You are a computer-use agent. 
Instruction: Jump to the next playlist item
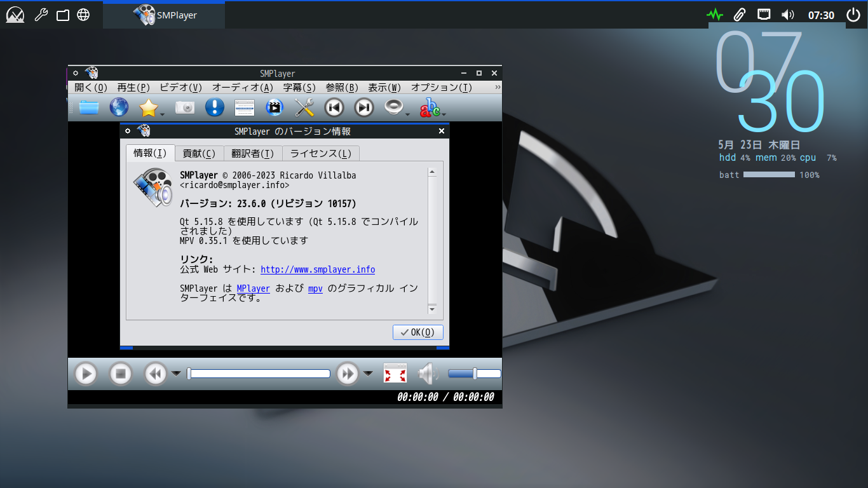click(364, 107)
